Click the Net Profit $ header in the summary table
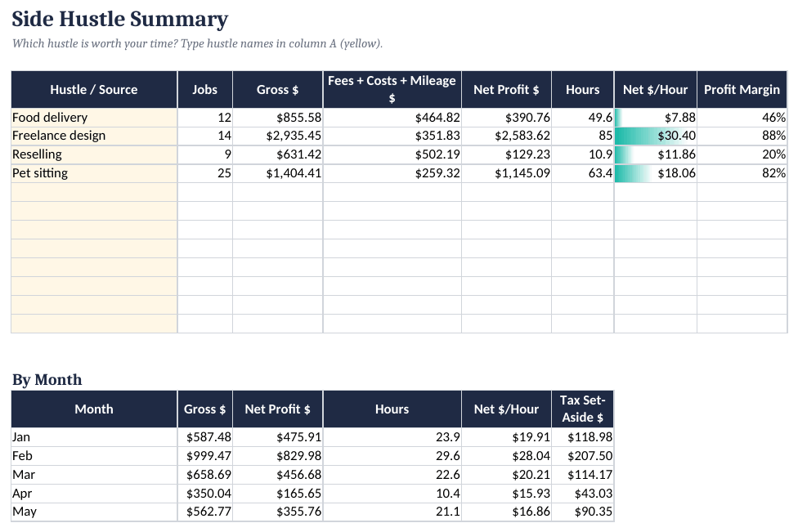The height and width of the screenshot is (532, 798). 506,90
